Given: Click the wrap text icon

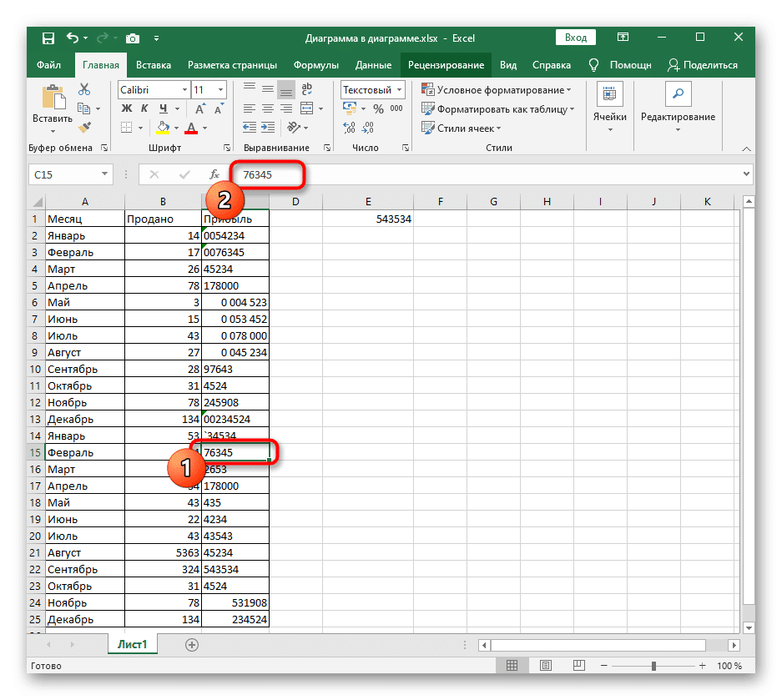Looking at the screenshot, I should coord(306,90).
